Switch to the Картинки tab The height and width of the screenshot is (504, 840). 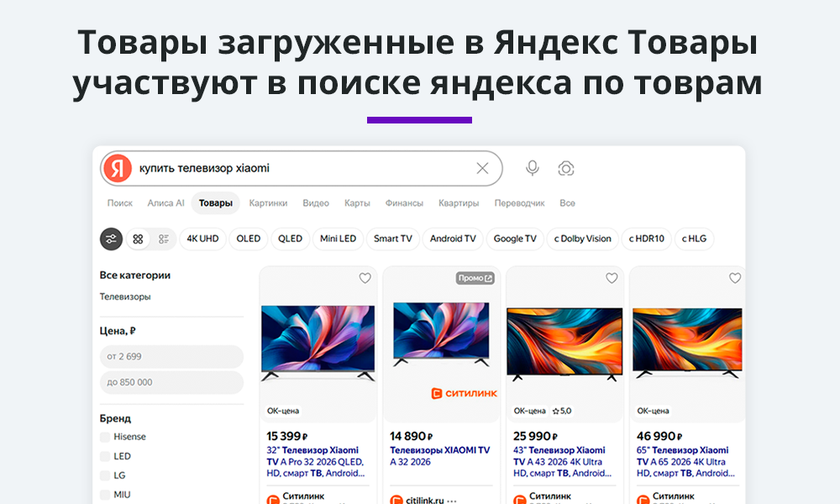click(268, 203)
